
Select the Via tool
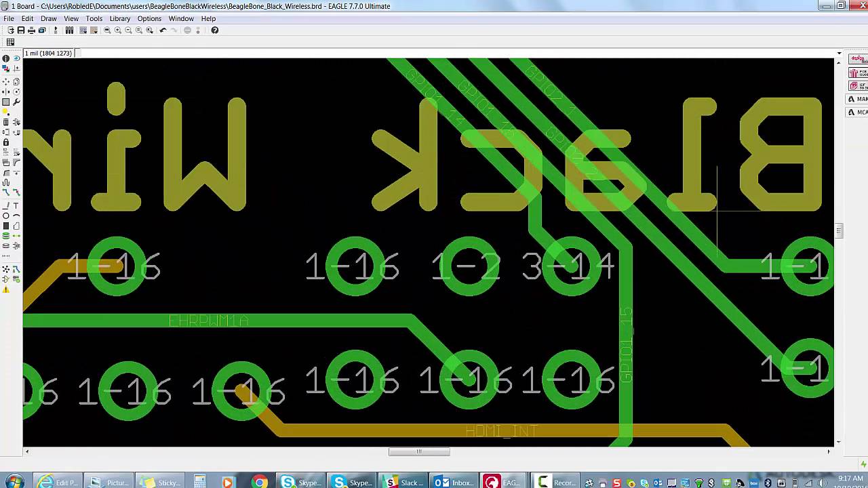(x=6, y=236)
